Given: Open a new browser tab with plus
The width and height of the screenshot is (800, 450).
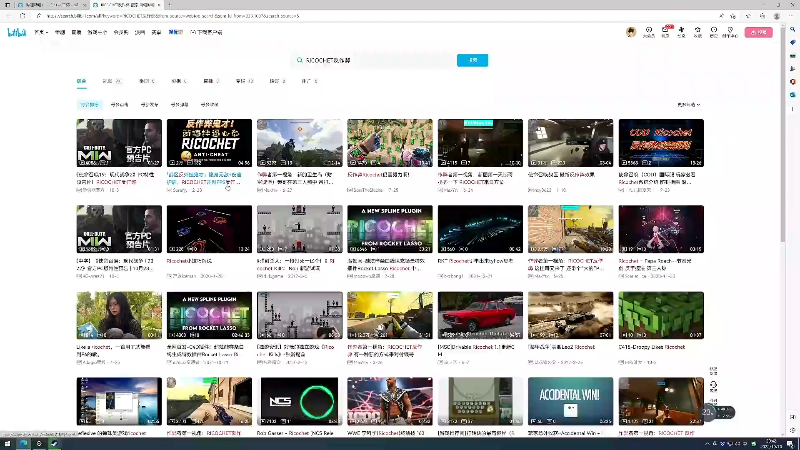Looking at the screenshot, I should [x=169, y=5].
